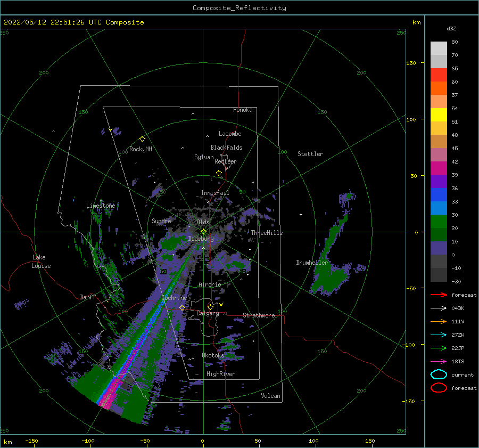The height and width of the screenshot is (448, 479).
Task: Click the Olds label near radar center
Action: coord(203,222)
